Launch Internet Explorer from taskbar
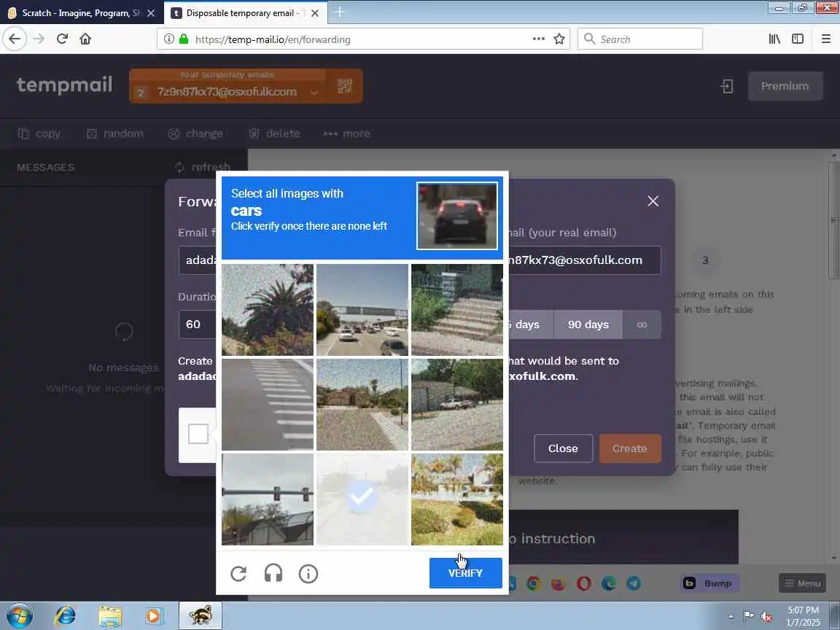The width and height of the screenshot is (840, 630). (66, 615)
